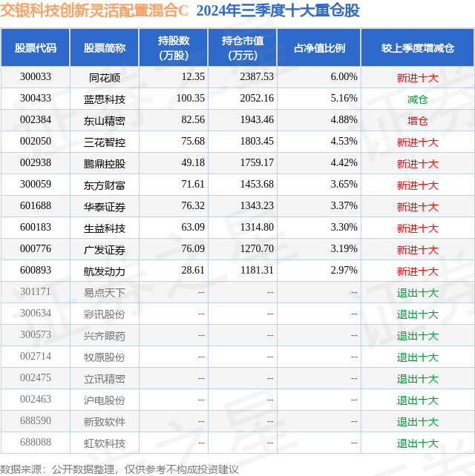Click stock code 688088
Viewport: 475px width, 476px height.
[x=36, y=443]
